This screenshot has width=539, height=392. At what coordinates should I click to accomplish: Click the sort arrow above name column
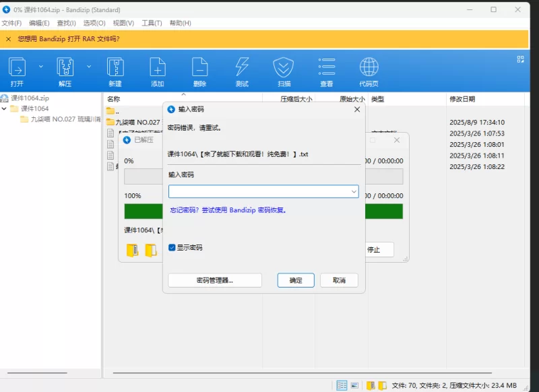pyautogui.click(x=183, y=94)
